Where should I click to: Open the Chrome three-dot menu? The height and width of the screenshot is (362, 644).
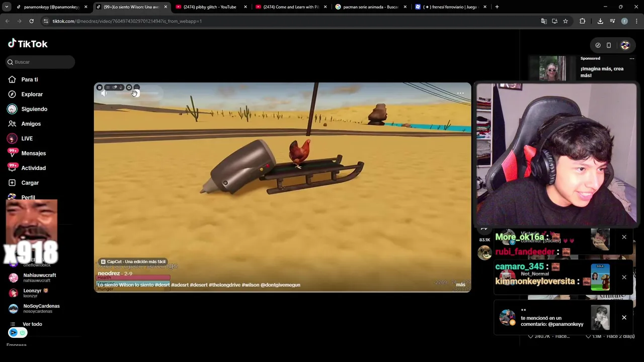(636, 21)
